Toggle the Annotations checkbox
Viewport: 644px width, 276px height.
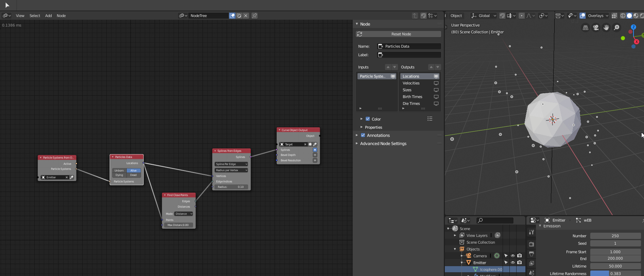(x=363, y=135)
